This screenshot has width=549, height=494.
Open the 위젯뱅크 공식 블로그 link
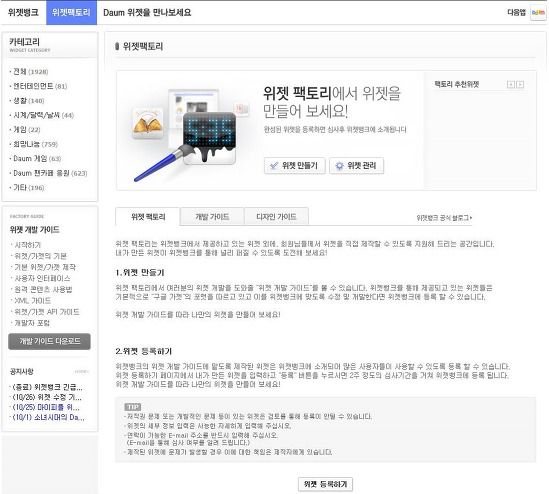444,218
